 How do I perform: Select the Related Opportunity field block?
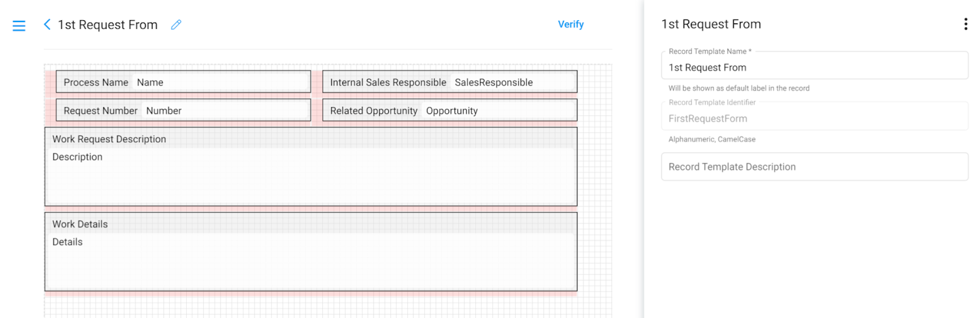[450, 110]
